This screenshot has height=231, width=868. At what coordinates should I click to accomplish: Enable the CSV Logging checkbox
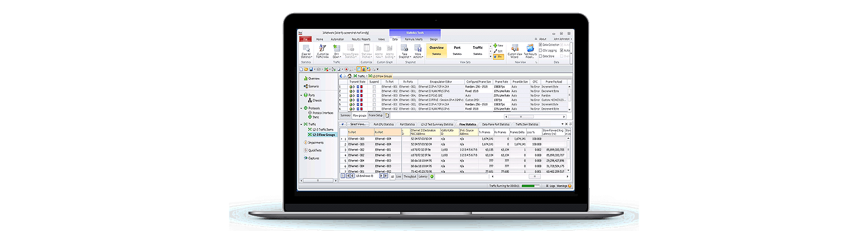point(541,51)
